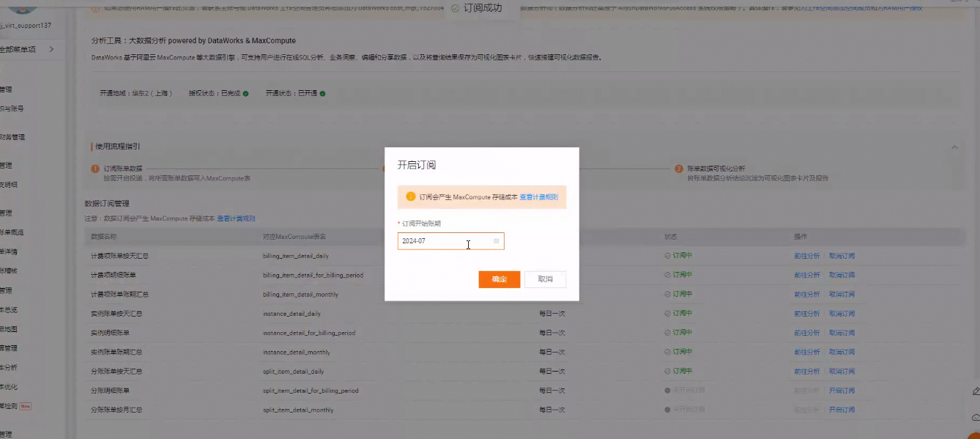Viewport: 980px width, 439px height.
Task: Focus the 订阅开始账期 date input showing 2024-07
Action: click(450, 241)
